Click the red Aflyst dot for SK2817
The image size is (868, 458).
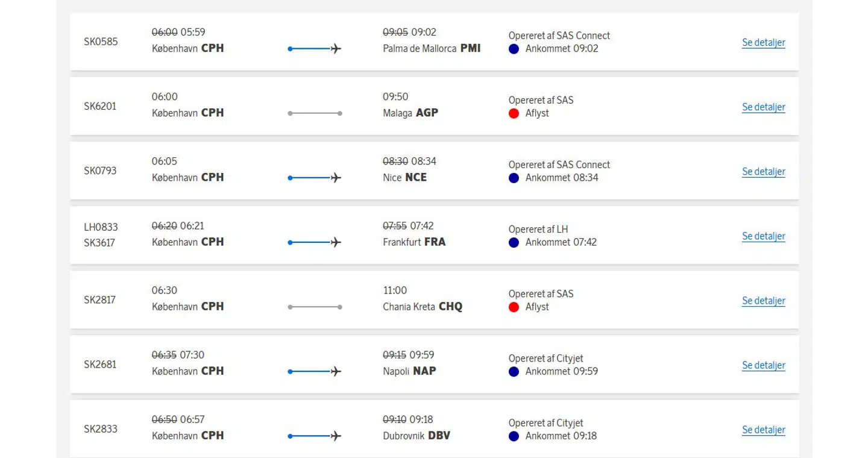(x=514, y=307)
